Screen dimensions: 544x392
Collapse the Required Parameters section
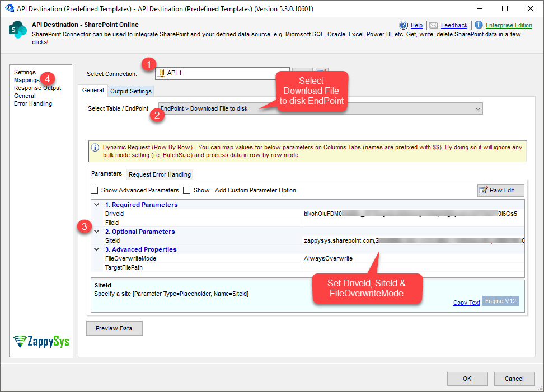coord(96,205)
